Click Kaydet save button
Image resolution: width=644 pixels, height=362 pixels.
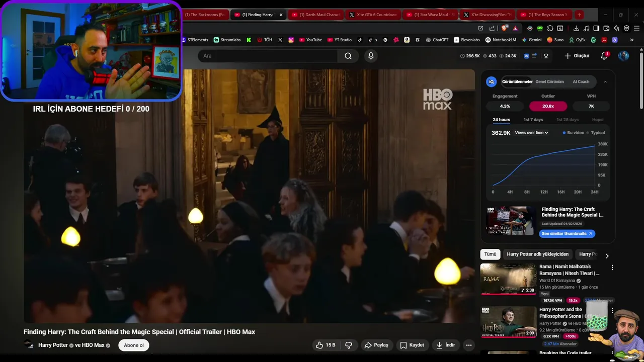pyautogui.click(x=412, y=345)
